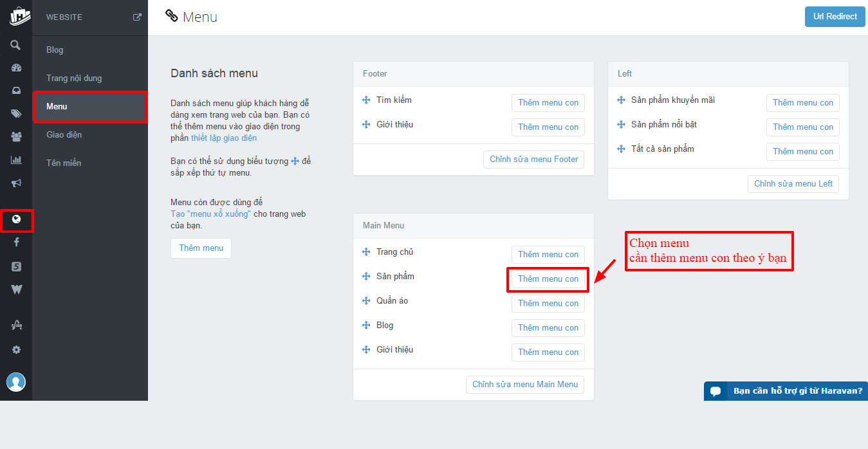This screenshot has width=868, height=449.
Task: Follow the Tạo "menu xổ xuống" link
Action: pos(210,214)
